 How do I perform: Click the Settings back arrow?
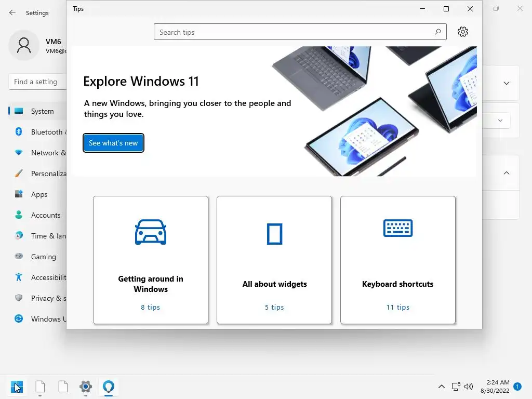12,12
